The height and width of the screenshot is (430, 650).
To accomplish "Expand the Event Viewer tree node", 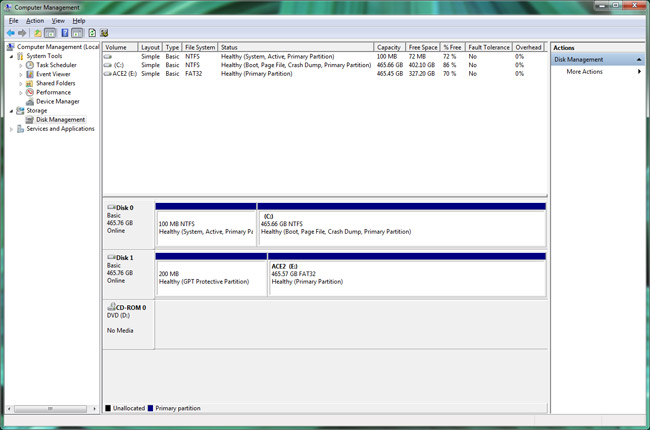I will pyautogui.click(x=21, y=74).
